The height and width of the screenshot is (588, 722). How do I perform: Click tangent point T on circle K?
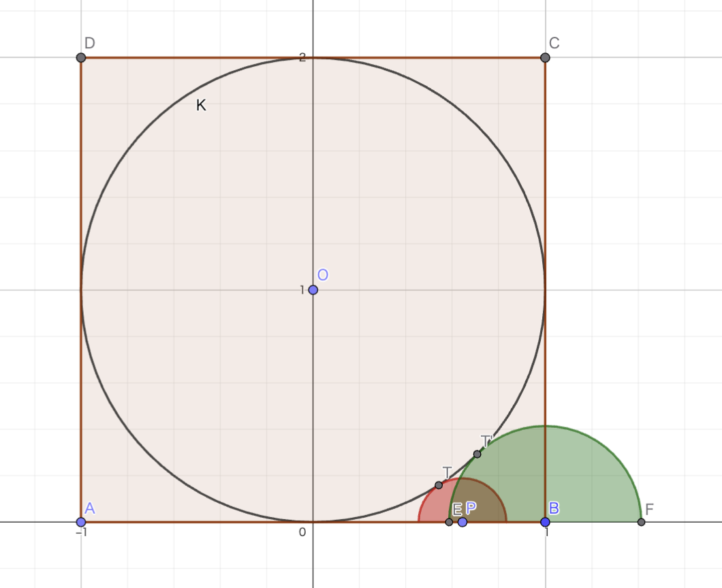[438, 485]
